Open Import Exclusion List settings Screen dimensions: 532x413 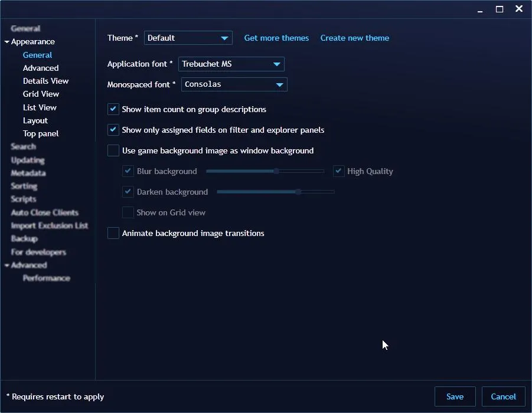[x=50, y=225]
